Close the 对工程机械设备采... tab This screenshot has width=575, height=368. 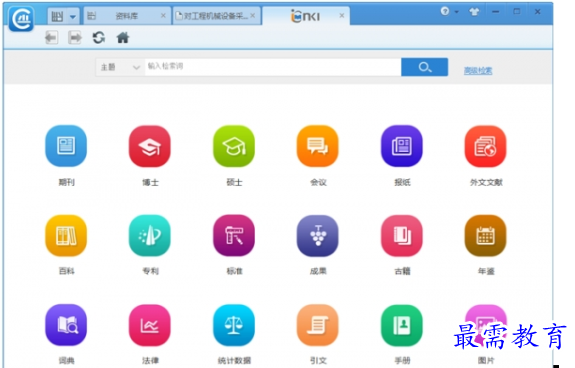(253, 16)
